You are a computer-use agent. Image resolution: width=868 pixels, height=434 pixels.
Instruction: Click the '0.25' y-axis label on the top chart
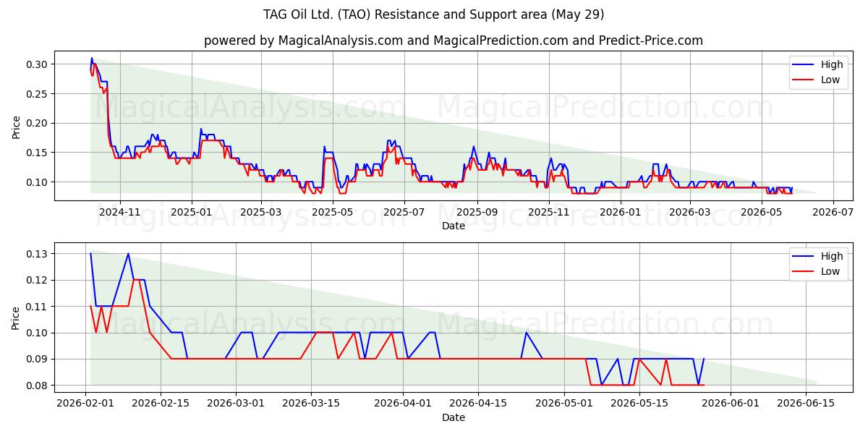[38, 94]
